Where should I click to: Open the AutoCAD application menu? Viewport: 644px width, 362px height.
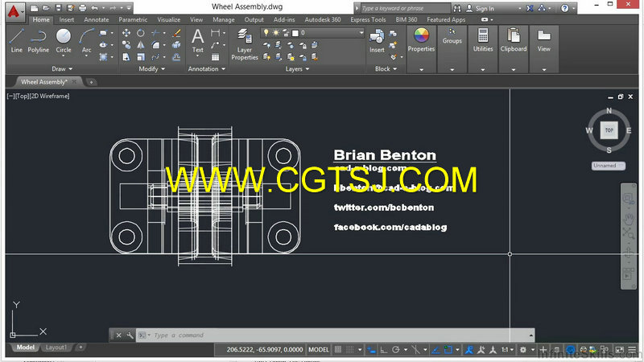coord(14,11)
